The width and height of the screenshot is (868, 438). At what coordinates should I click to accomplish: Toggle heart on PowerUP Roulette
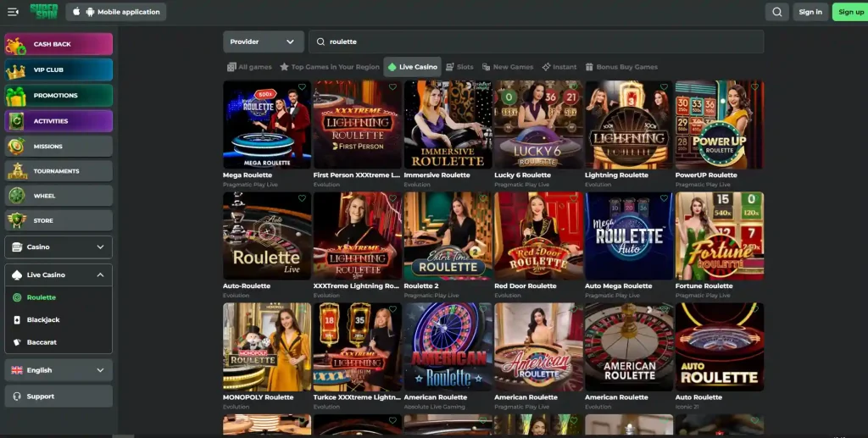point(754,86)
